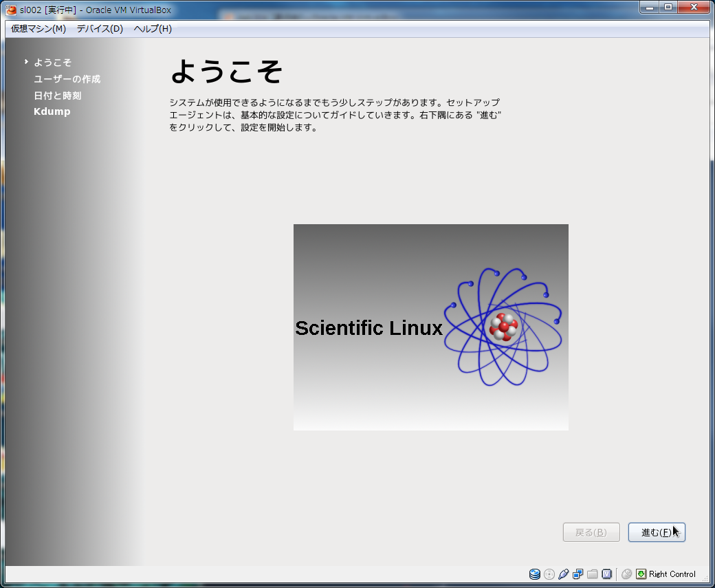This screenshot has height=588, width=715.
Task: Click the disabled 戻る(B) back button
Action: 591,532
